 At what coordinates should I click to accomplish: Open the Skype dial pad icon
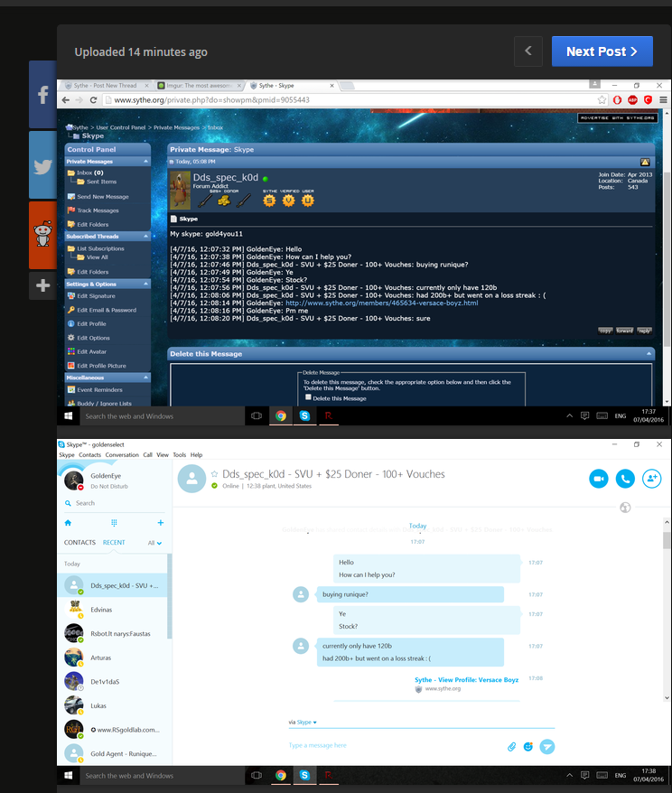(x=114, y=523)
